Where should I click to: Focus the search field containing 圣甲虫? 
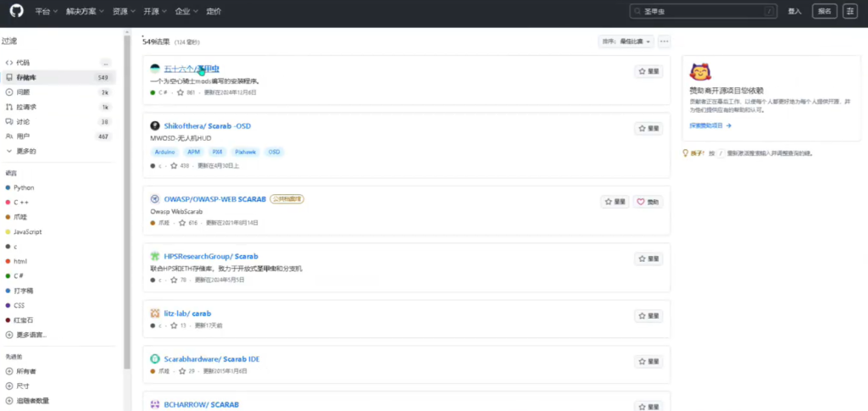703,11
